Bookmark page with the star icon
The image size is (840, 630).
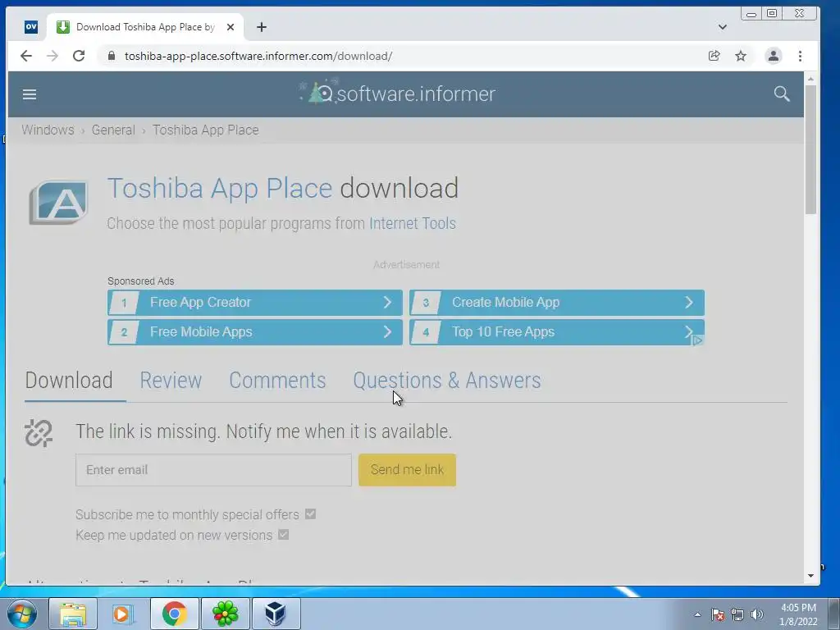[741, 56]
